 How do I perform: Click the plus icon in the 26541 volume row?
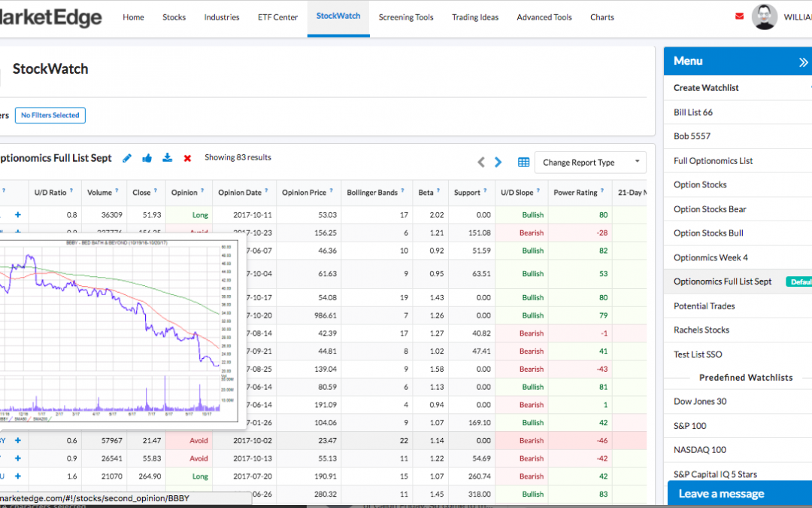coord(17,458)
